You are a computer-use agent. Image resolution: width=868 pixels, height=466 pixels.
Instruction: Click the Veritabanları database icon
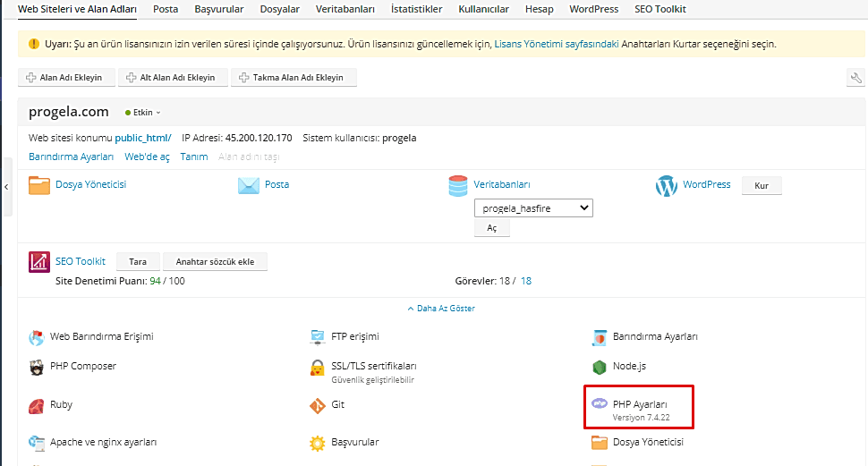458,186
